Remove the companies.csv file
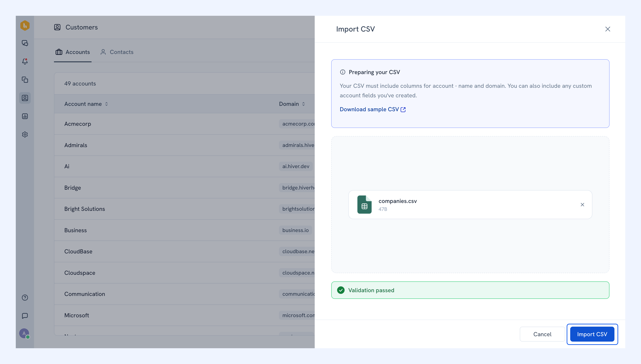Screen dimensions: 641x364 point(582,205)
